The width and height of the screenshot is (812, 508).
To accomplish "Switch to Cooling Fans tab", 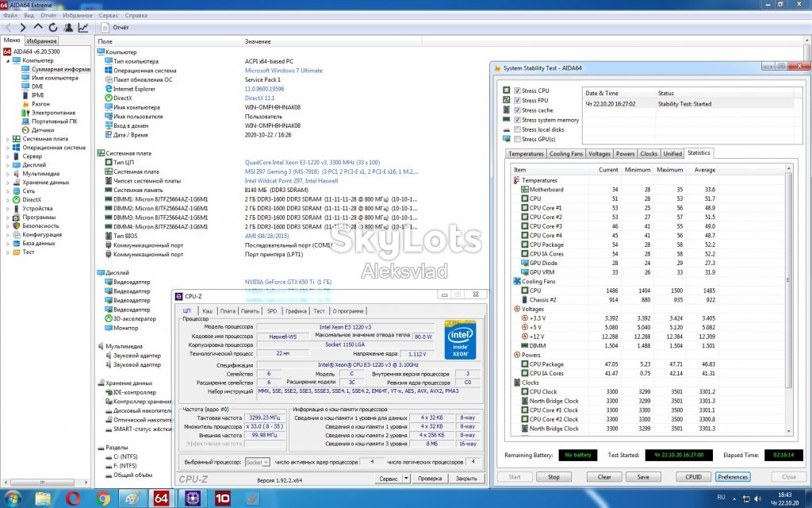I will point(565,154).
